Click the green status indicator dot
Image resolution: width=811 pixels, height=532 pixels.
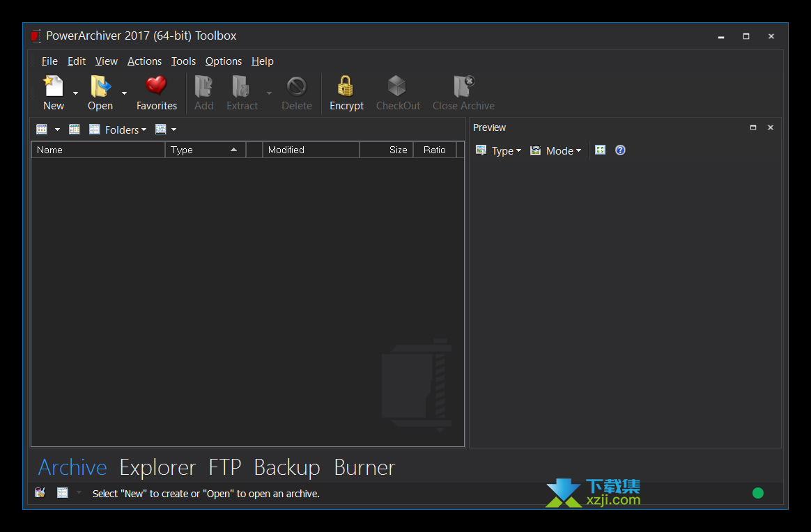(x=758, y=493)
